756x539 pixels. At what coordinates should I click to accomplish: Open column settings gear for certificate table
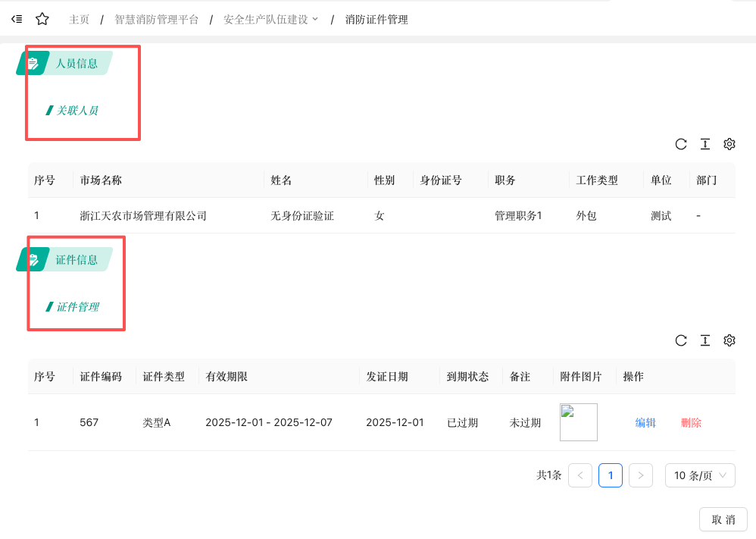pyautogui.click(x=729, y=340)
